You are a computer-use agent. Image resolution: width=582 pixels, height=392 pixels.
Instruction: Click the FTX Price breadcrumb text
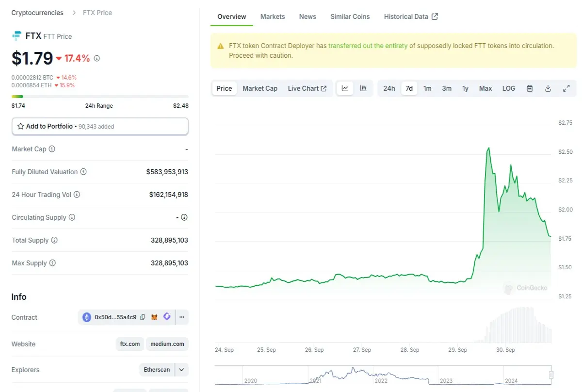(x=97, y=13)
